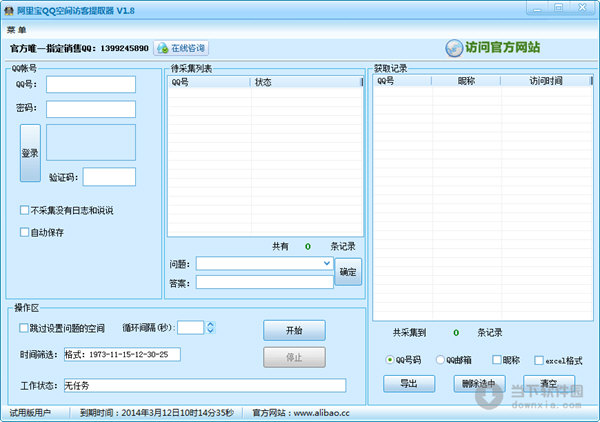Click the 清空 clear button
This screenshot has height=422, width=600.
coord(547,383)
